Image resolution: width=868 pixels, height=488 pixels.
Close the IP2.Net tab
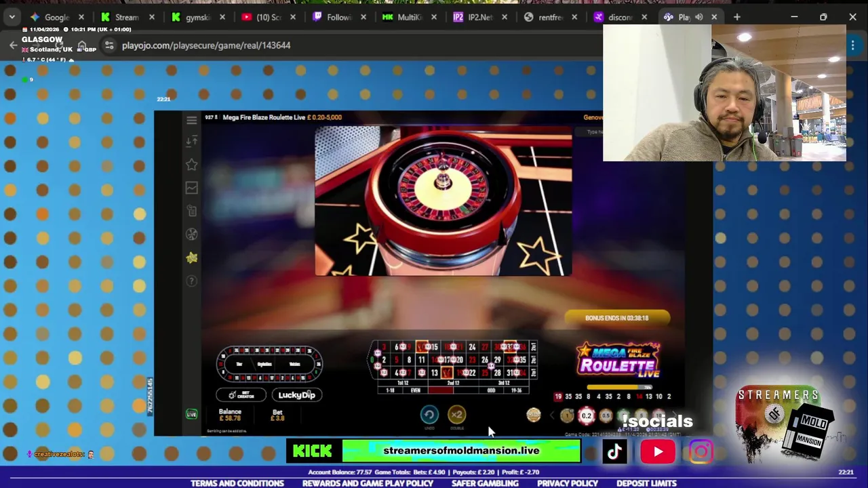coord(505,17)
